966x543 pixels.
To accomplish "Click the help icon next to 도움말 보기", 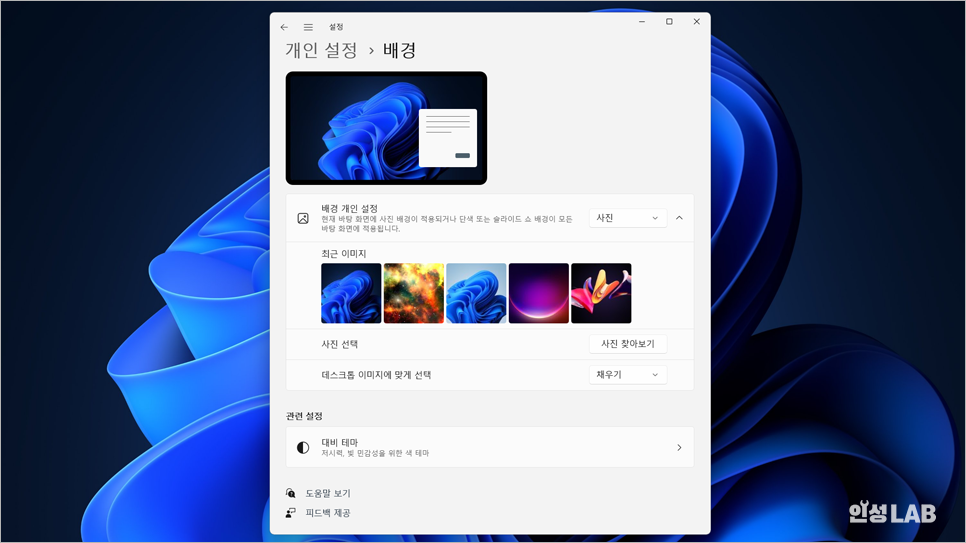I will click(x=291, y=493).
